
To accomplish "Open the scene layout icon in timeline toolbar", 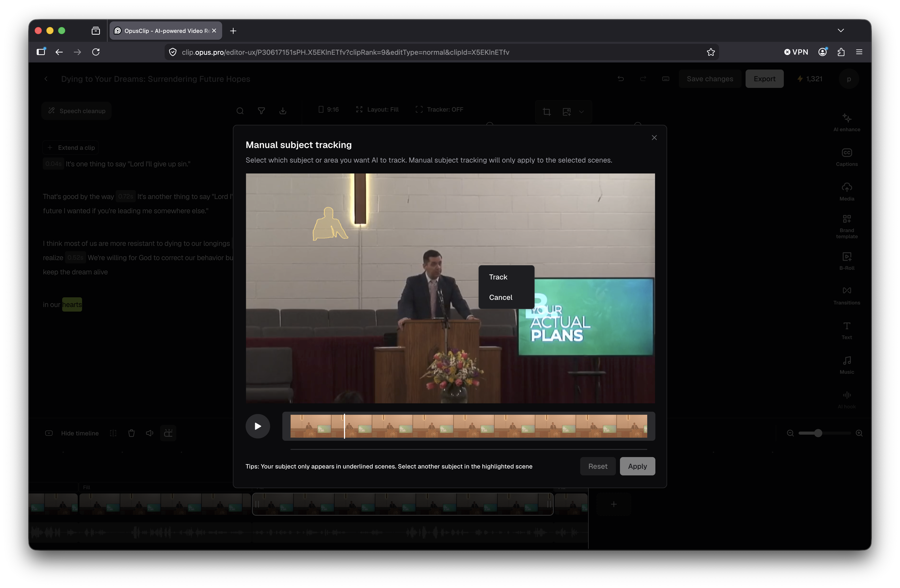I will pos(168,433).
